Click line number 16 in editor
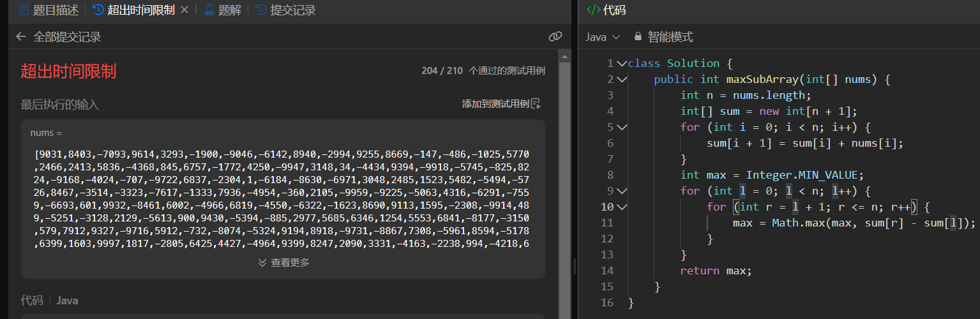 606,302
